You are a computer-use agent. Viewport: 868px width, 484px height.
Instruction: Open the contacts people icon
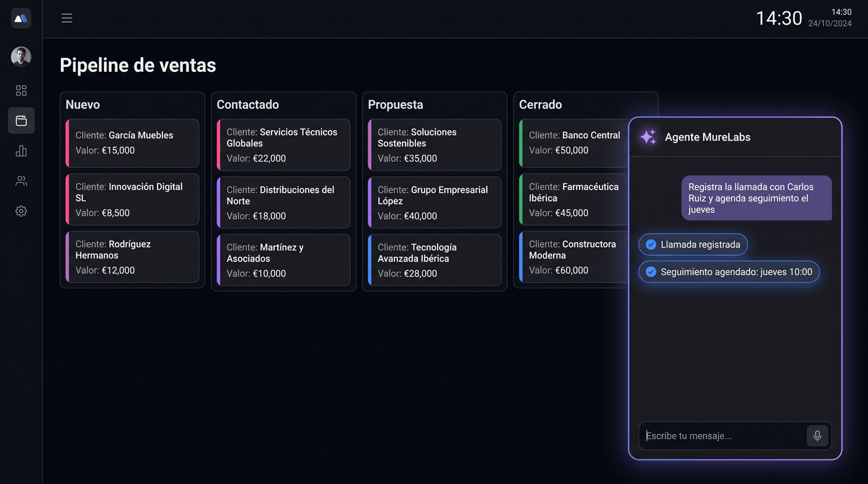(21, 181)
